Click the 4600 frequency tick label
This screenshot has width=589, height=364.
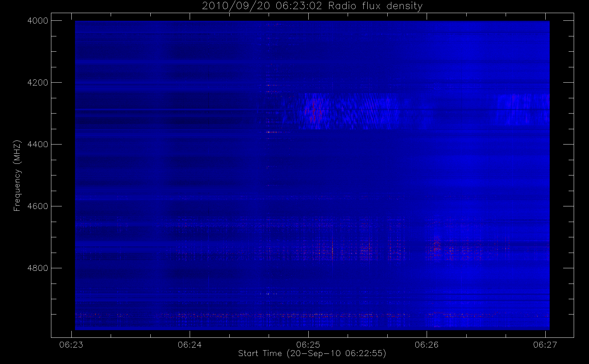pos(38,206)
